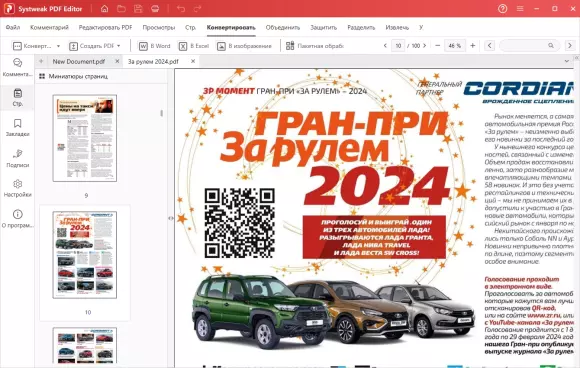Click the Home icon in title bar
The width and height of the screenshot is (580, 368).
click(x=104, y=9)
